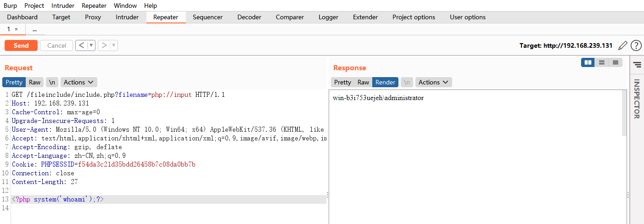Open the Project menu
Viewport: 644px width, 224px height.
click(34, 6)
